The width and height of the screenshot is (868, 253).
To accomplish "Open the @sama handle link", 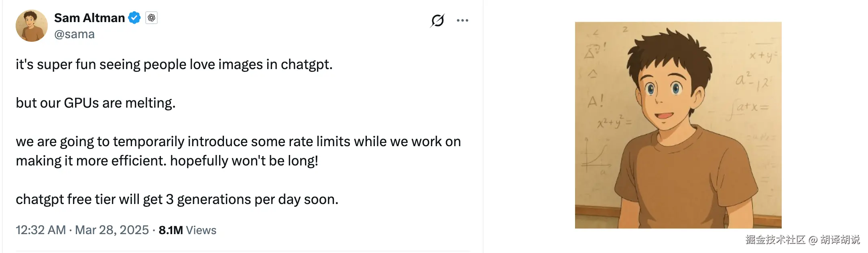I will (x=74, y=35).
